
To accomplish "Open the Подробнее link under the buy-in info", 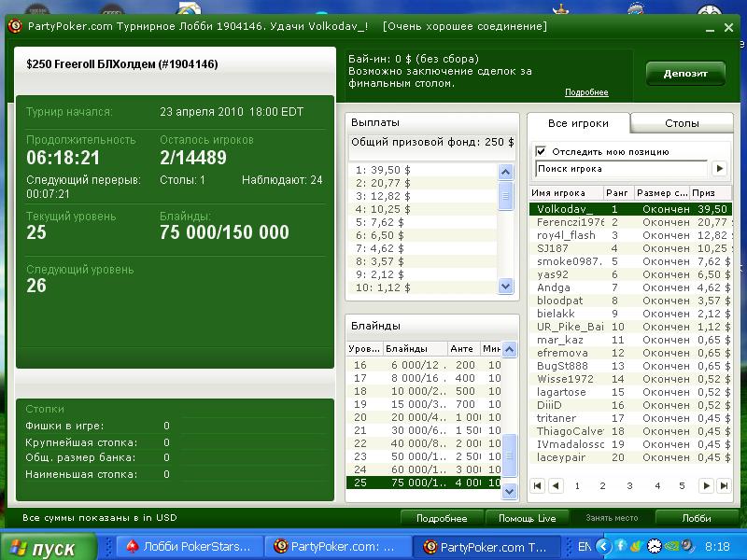I will [x=586, y=92].
